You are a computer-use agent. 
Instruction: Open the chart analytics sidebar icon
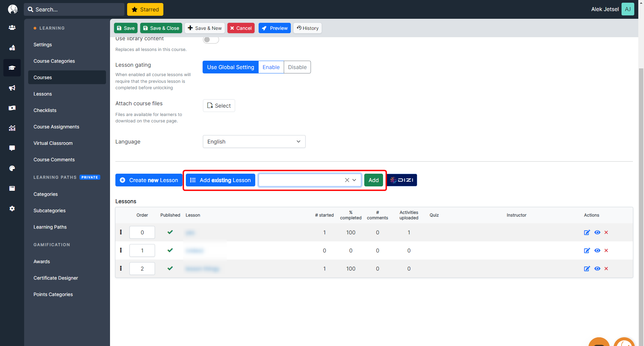click(12, 128)
